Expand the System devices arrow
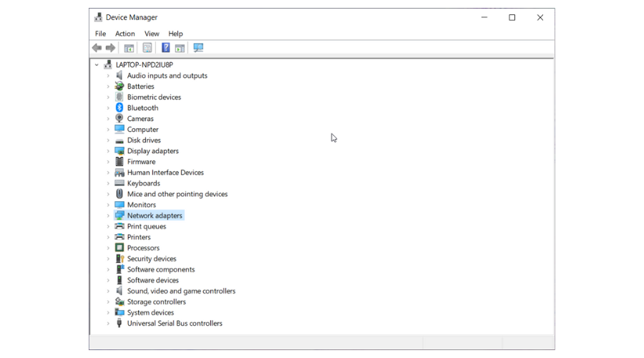This screenshot has width=644, height=358. point(108,312)
